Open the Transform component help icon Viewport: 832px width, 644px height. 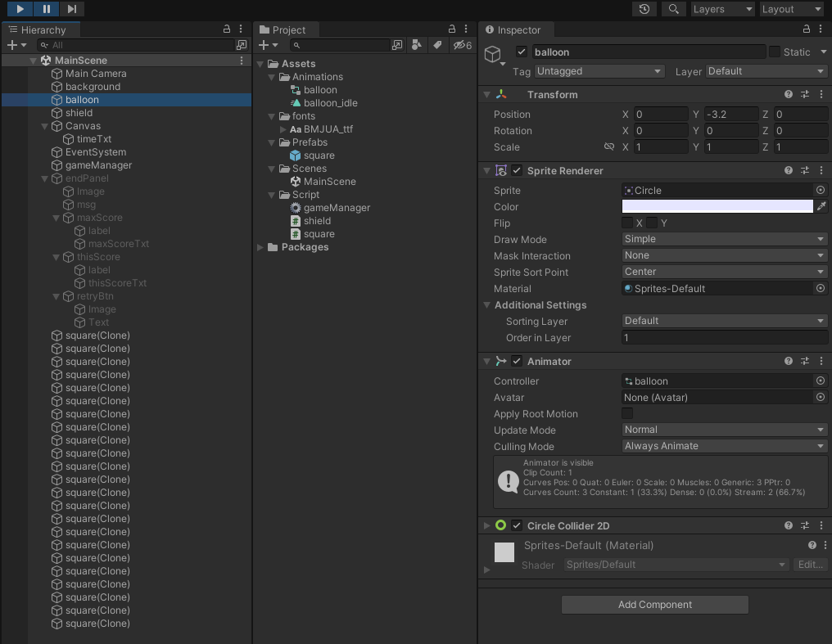[788, 94]
